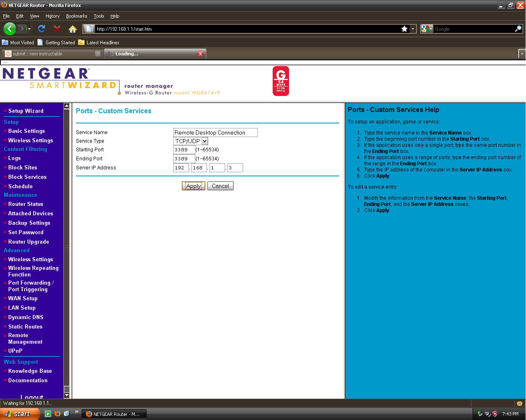Expand the URL bar history dropdown

413,29
